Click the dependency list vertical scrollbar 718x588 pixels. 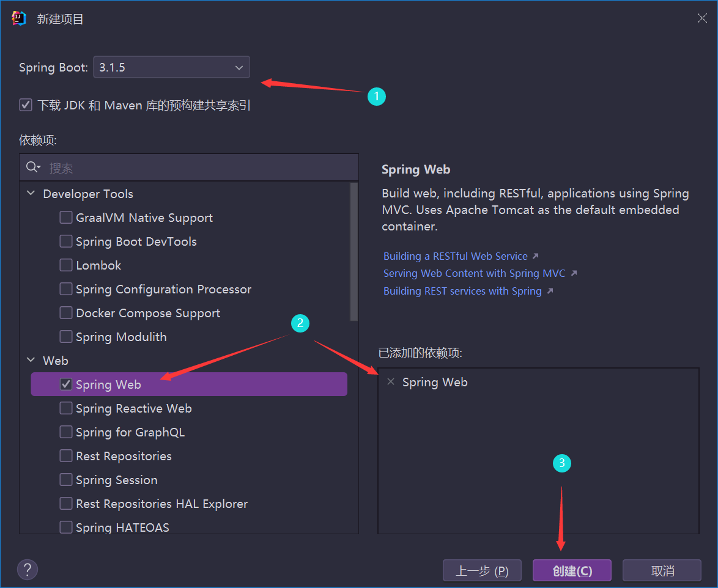click(x=353, y=252)
